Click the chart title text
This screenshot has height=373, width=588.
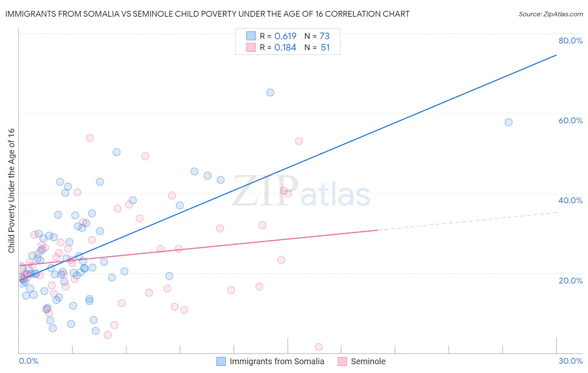pos(207,14)
